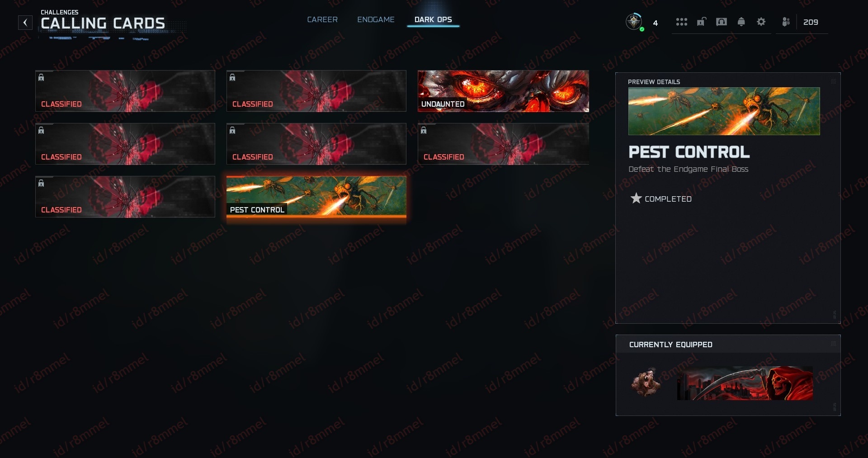The width and height of the screenshot is (868, 458).
Task: Click the first locked Classified card
Action: point(125,91)
